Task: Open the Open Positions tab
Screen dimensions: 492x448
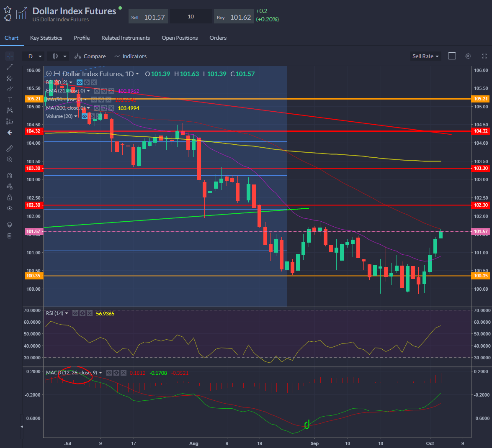Action: [x=180, y=38]
